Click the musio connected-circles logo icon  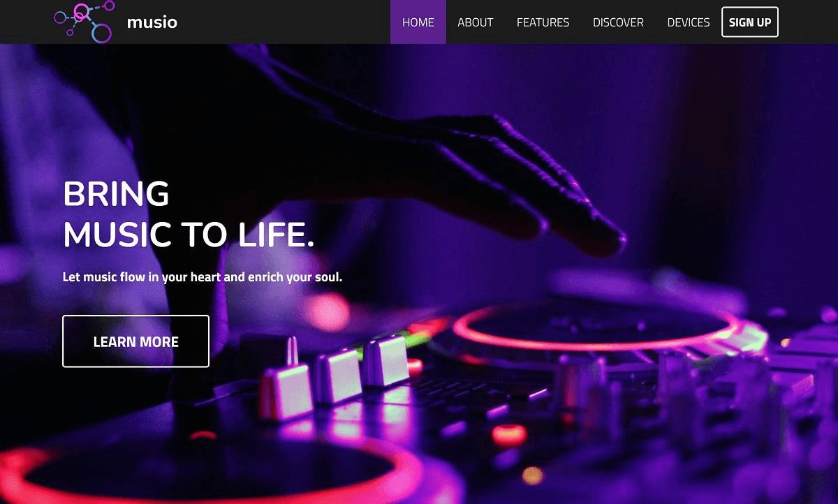click(83, 22)
